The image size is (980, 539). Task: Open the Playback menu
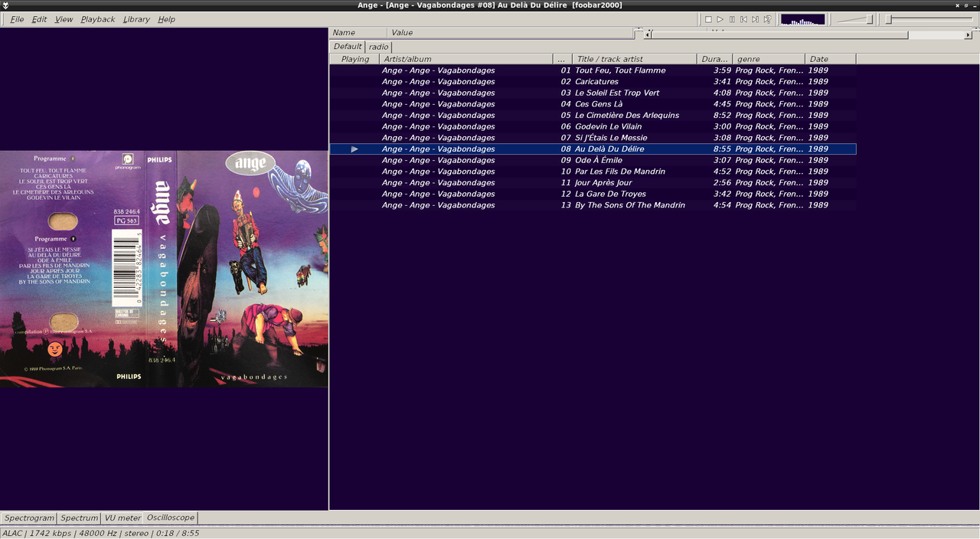tap(97, 19)
